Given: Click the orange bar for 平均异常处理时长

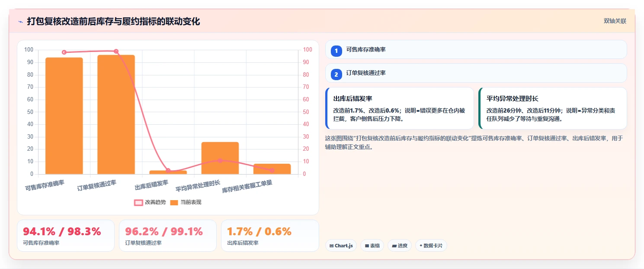Looking at the screenshot, I should click(220, 158).
